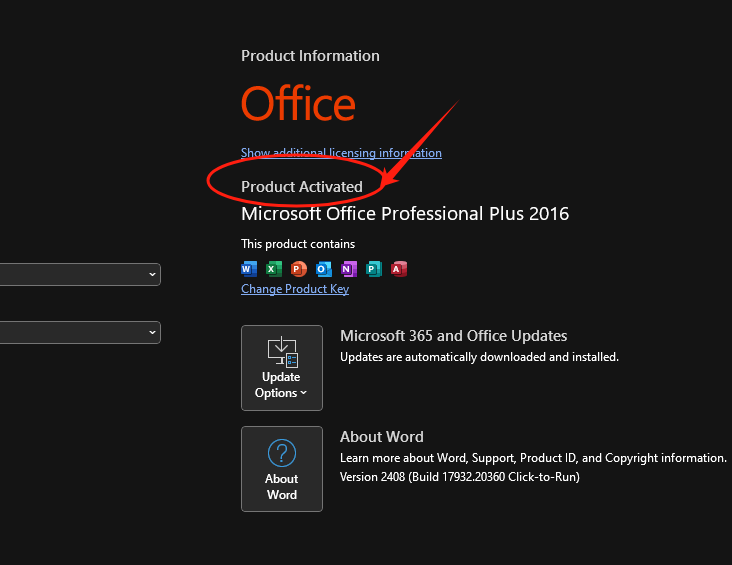Open Show additional licensing information link
732x565 pixels.
pos(341,153)
